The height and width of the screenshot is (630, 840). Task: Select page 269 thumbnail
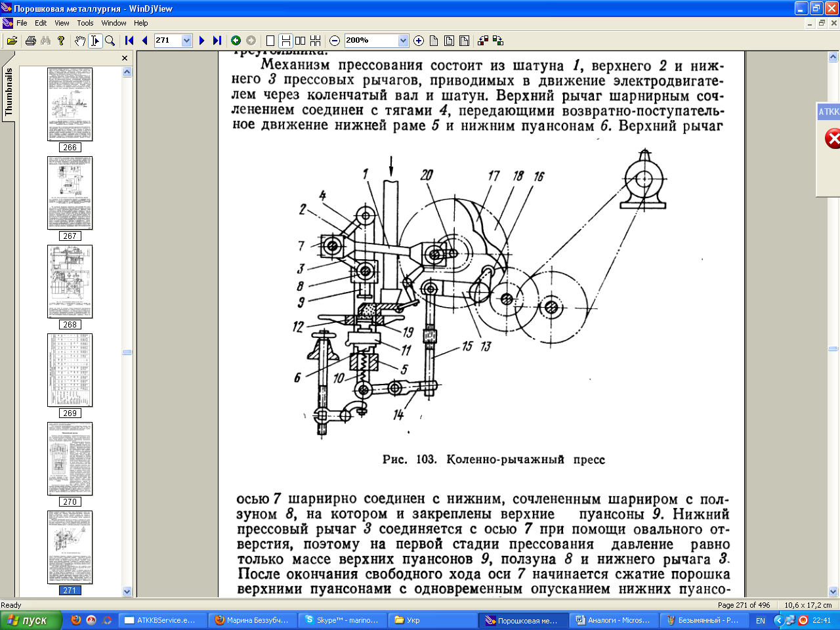pos(70,370)
